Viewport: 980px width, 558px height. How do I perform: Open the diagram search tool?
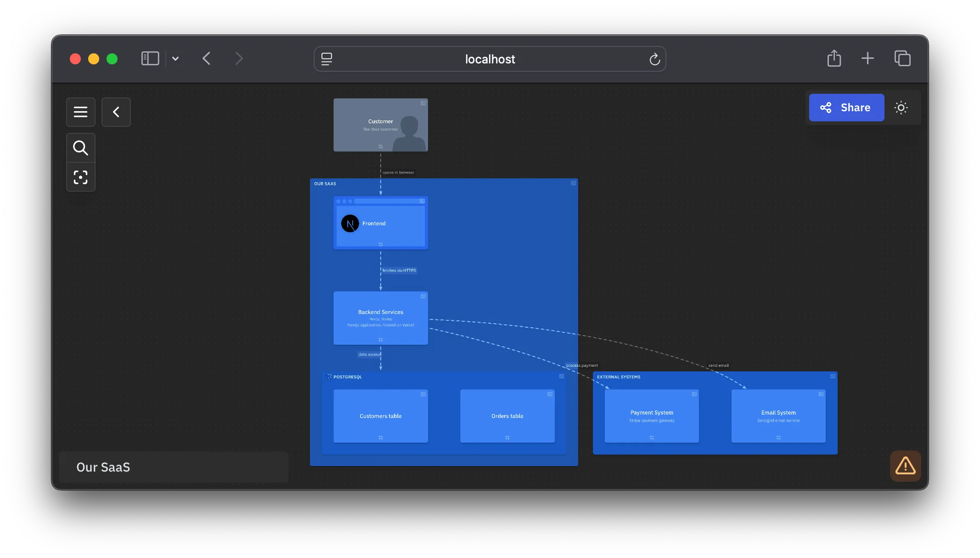(x=80, y=148)
